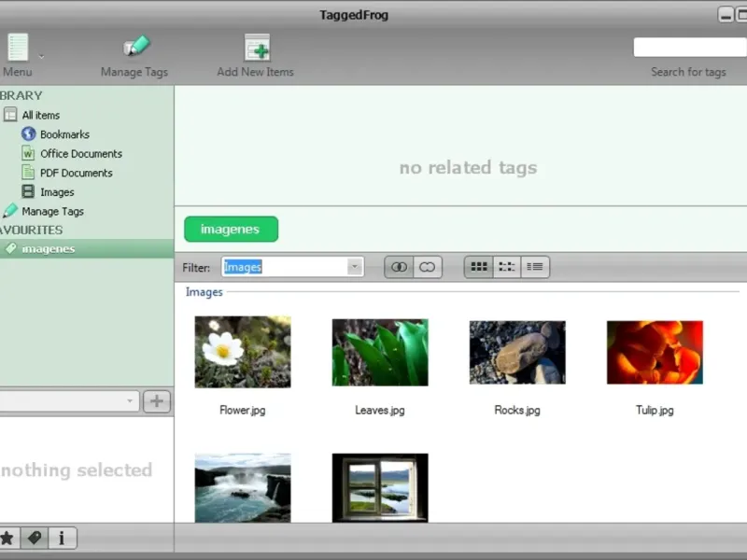Switch to detailed tiles view
Image resolution: width=747 pixels, height=560 pixels.
[x=507, y=267]
